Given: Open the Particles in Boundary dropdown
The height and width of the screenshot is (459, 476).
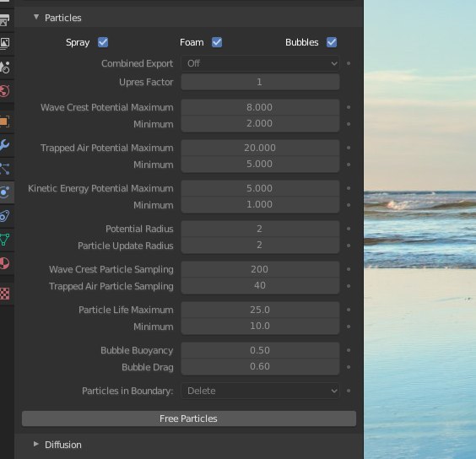Looking at the screenshot, I should 260,391.
